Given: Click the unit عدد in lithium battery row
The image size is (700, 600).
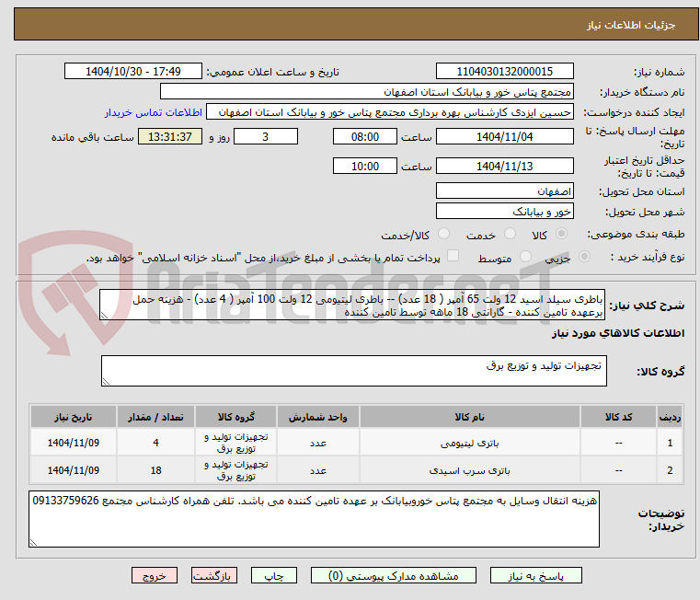Looking at the screenshot, I should 318,443.
